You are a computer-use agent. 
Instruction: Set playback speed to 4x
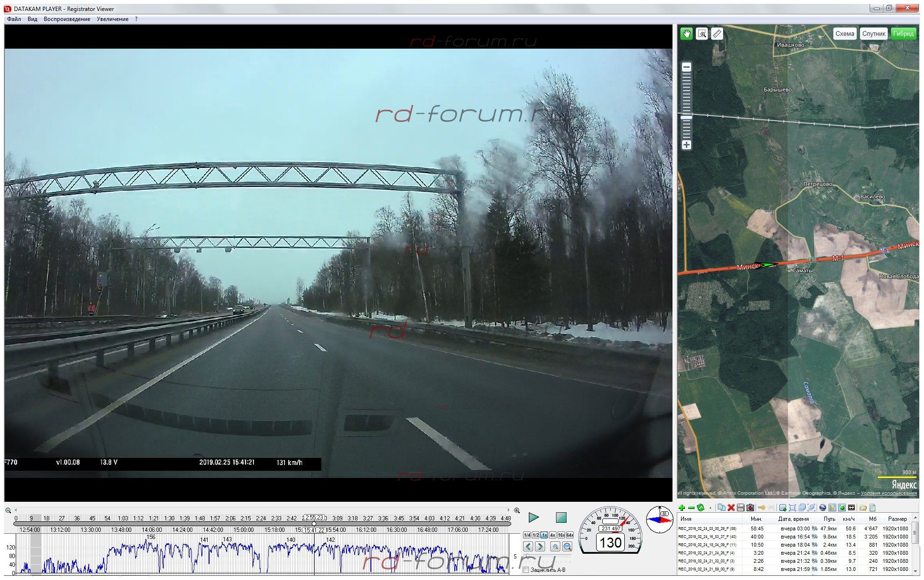pos(552,535)
